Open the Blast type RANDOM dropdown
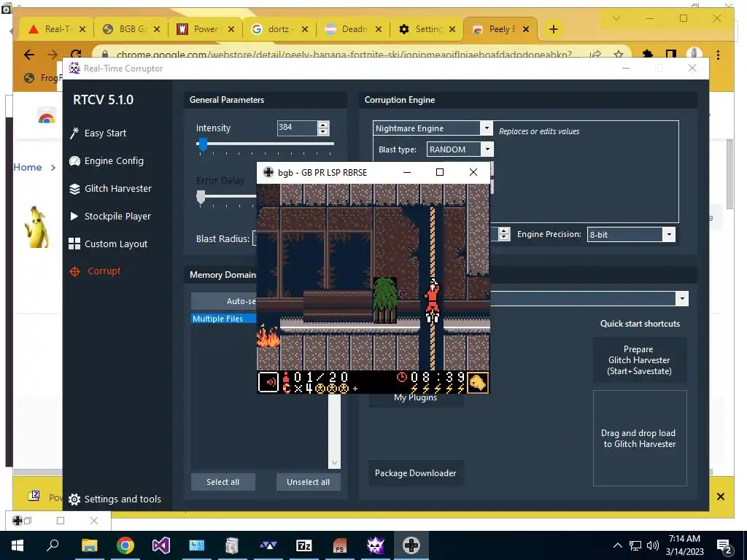The width and height of the screenshot is (747, 560). coord(487,149)
